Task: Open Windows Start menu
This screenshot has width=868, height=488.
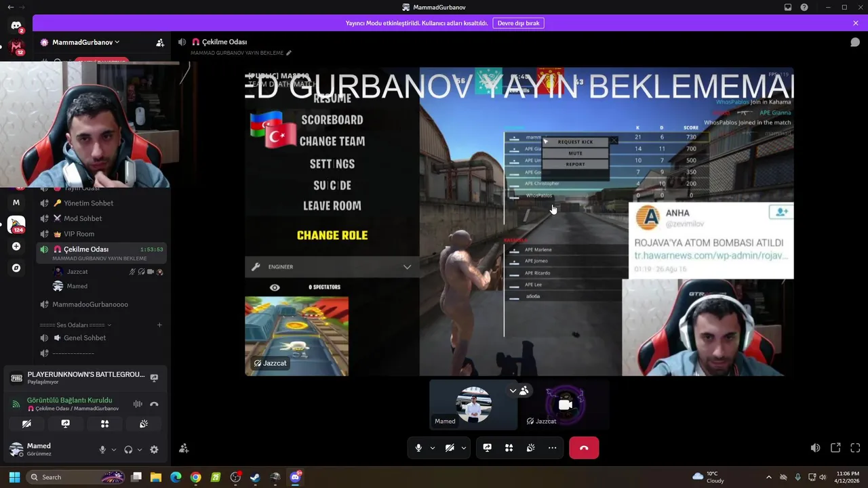Action: 14,477
